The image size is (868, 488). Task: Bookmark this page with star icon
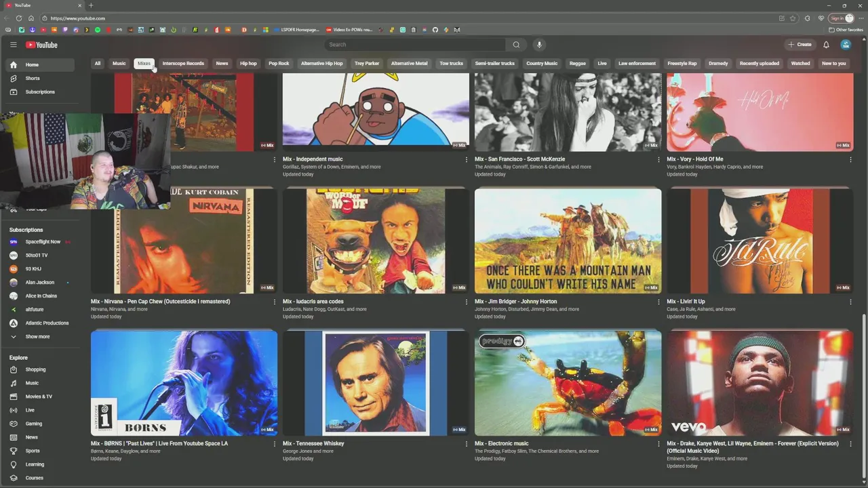pos(793,18)
